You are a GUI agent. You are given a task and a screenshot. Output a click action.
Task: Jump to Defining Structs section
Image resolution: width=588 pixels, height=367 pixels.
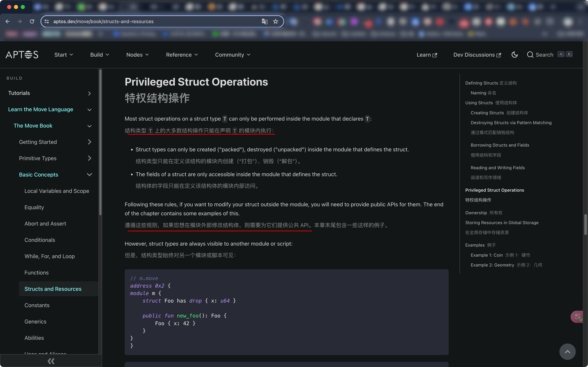click(x=491, y=83)
